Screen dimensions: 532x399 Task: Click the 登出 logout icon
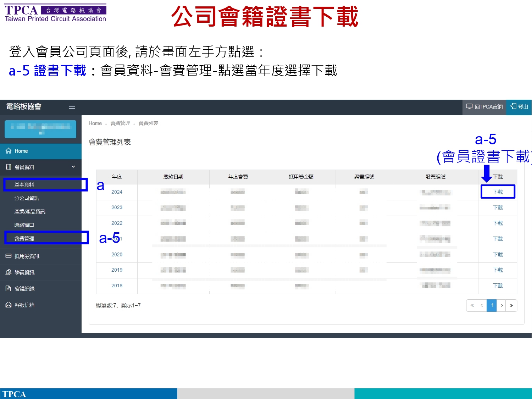(513, 106)
